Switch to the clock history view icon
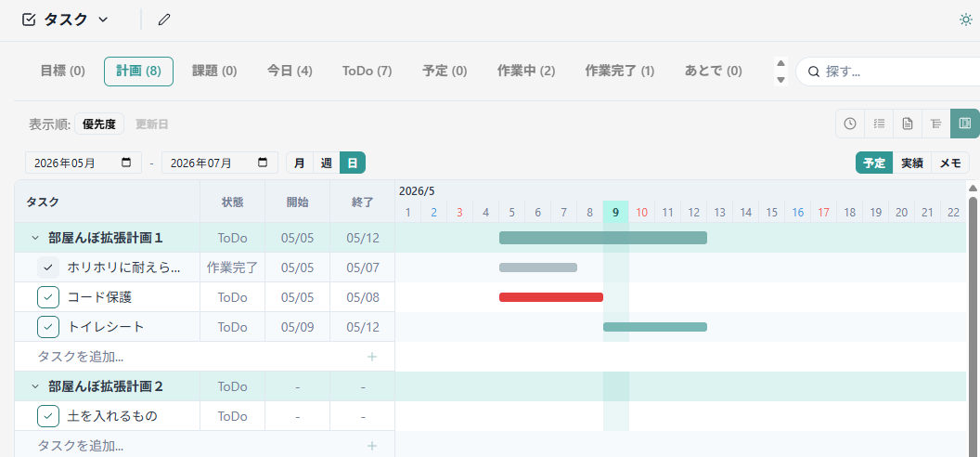 coord(850,124)
